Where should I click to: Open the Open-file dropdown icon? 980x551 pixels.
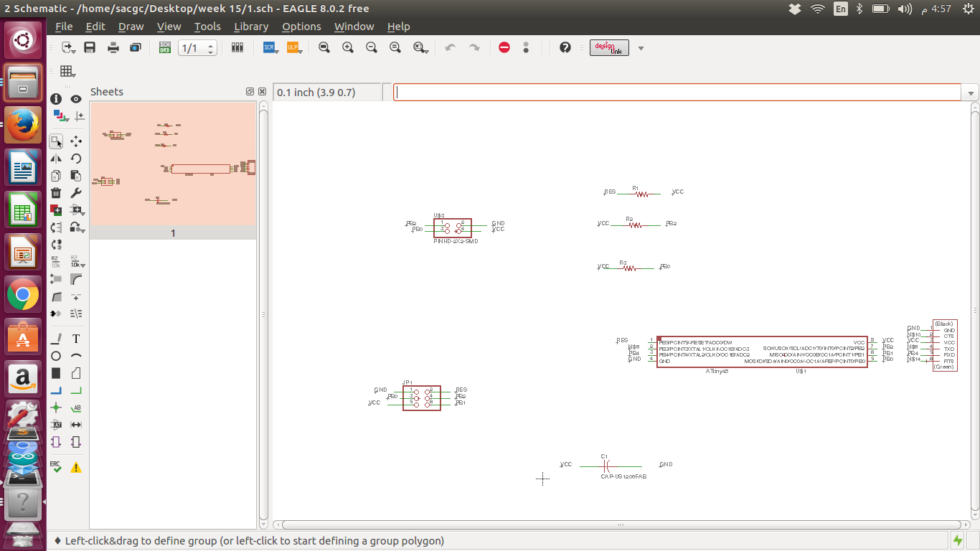click(x=69, y=47)
